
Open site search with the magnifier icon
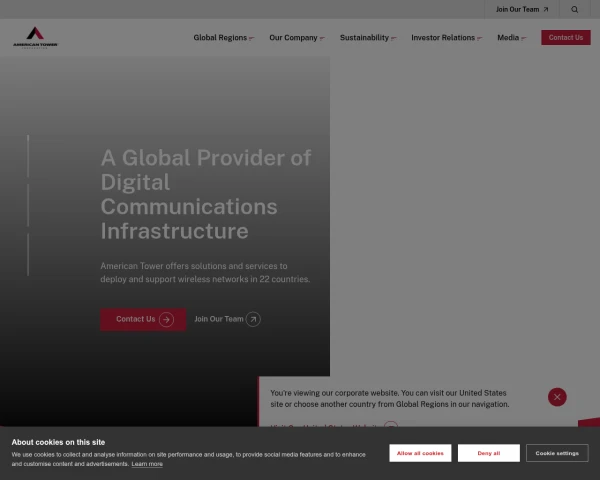(575, 9)
